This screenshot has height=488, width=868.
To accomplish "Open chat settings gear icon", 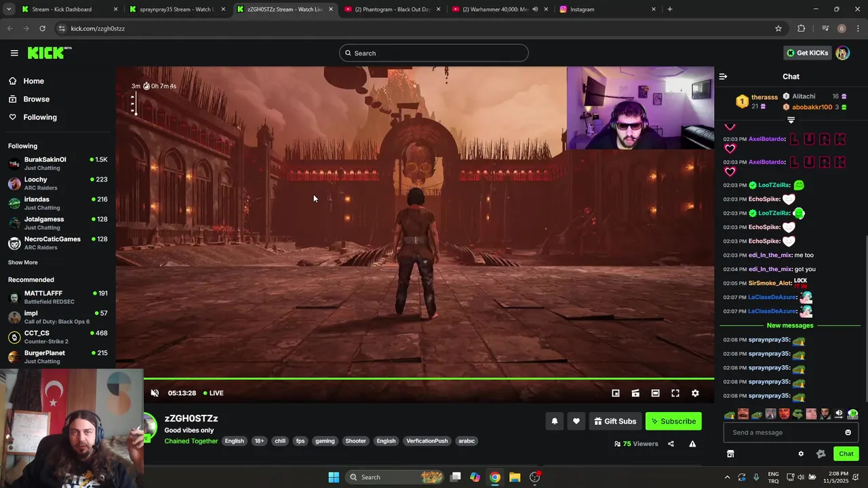I will (801, 453).
